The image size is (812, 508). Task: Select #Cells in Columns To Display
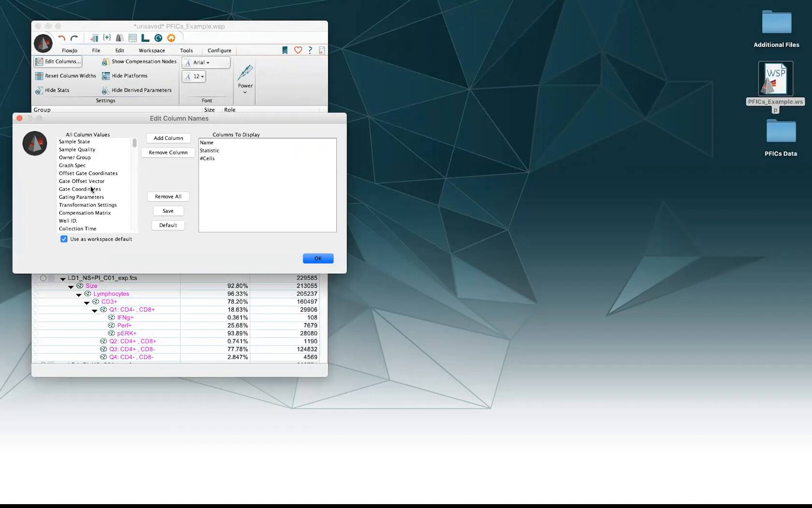pyautogui.click(x=207, y=159)
